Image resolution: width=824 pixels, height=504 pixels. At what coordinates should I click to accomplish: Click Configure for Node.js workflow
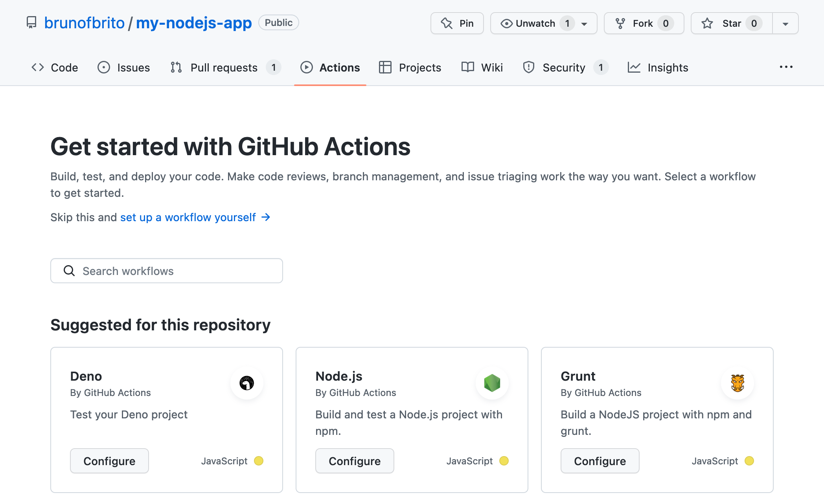354,460
